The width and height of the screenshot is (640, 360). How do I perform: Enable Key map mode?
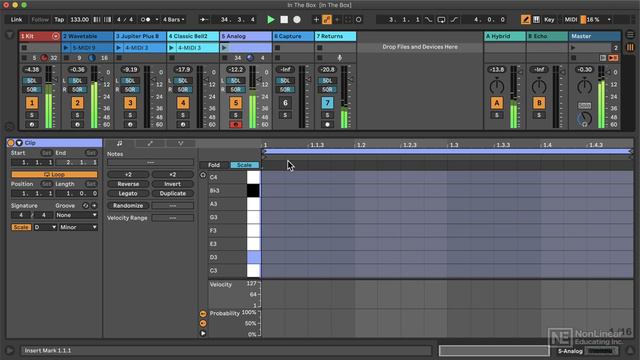tap(549, 20)
